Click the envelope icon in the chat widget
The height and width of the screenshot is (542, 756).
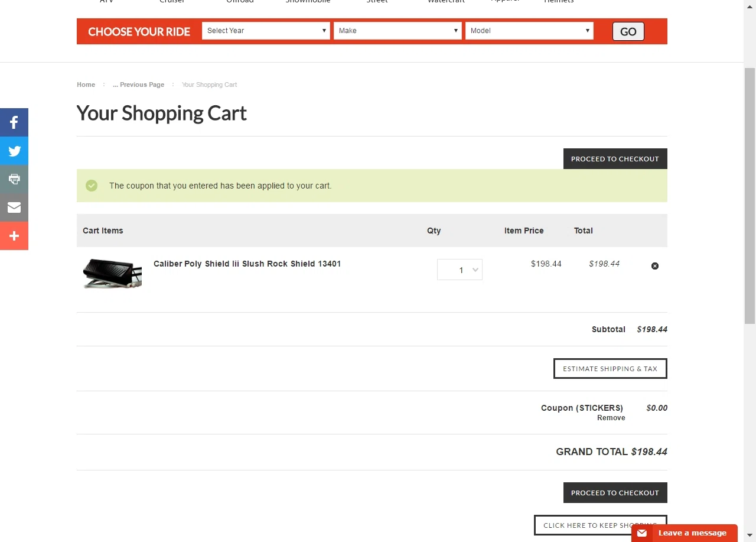click(642, 533)
